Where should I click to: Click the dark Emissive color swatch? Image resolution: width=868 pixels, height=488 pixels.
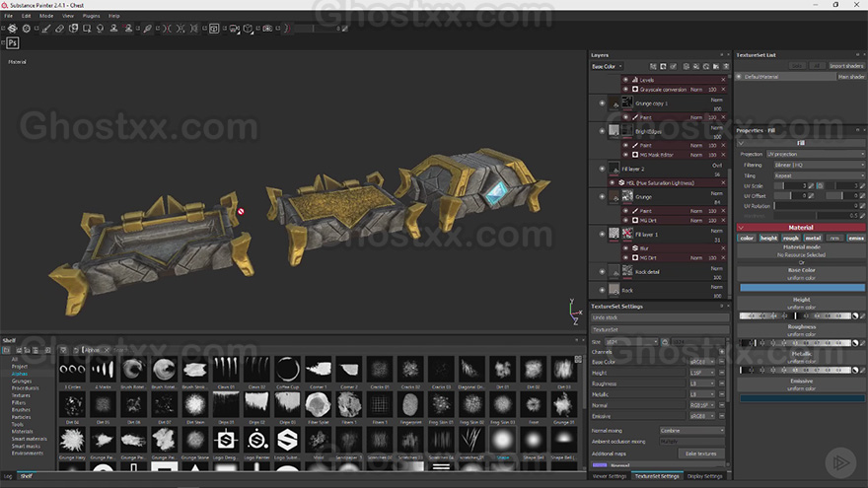[802, 398]
